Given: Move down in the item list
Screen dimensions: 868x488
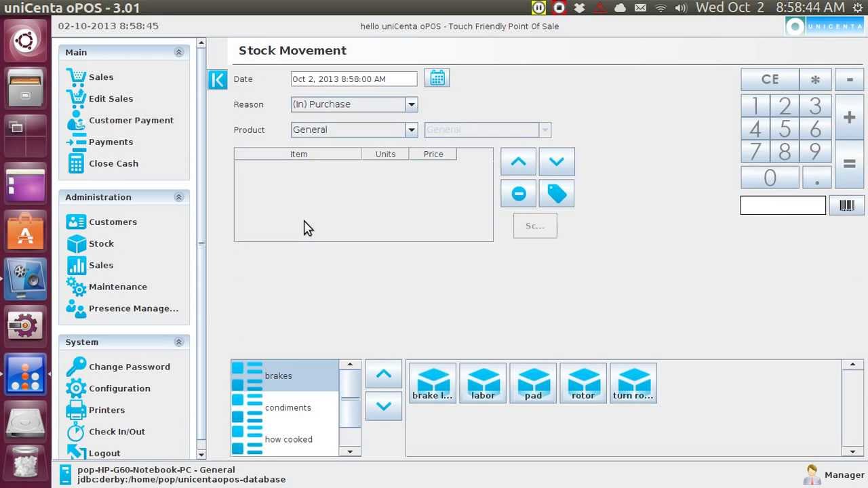Looking at the screenshot, I should click(557, 162).
